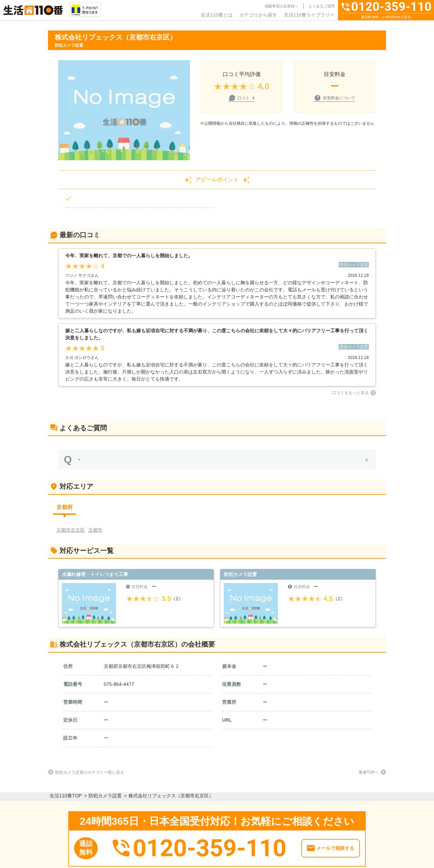
Task: Click reviewer name フジノ サクコさん
Action: 82,275
